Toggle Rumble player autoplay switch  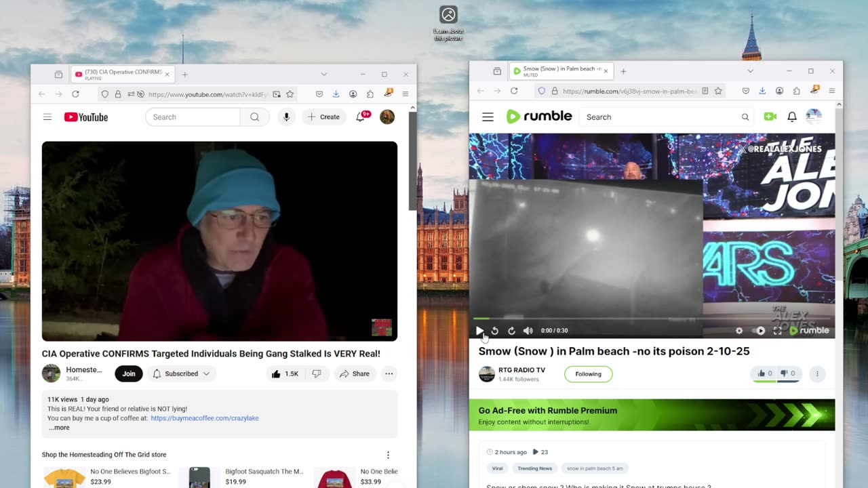[x=760, y=331]
